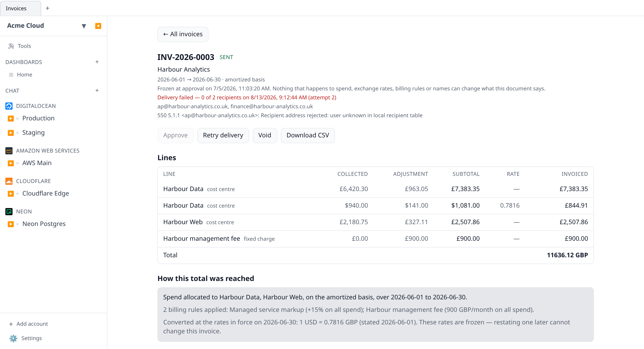Click the plus icon for Add account
Screen dimensions: 644x349
pos(11,324)
